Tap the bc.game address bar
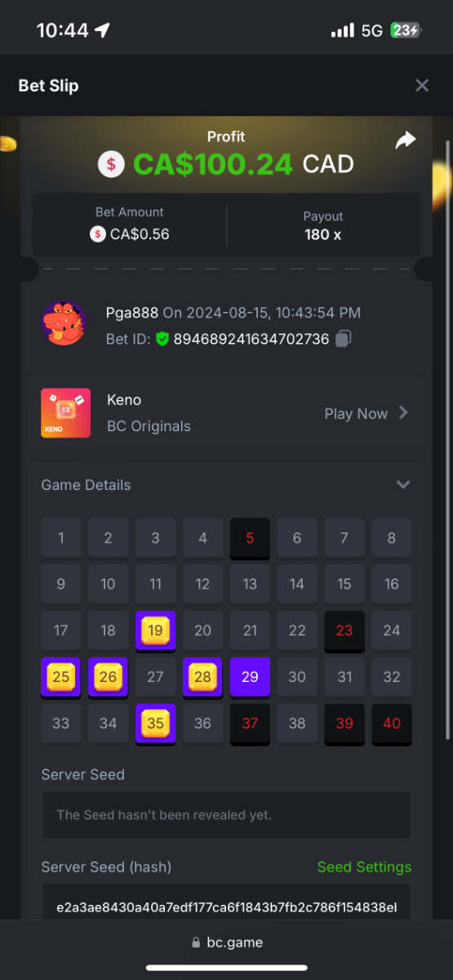This screenshot has height=980, width=453. (227, 942)
